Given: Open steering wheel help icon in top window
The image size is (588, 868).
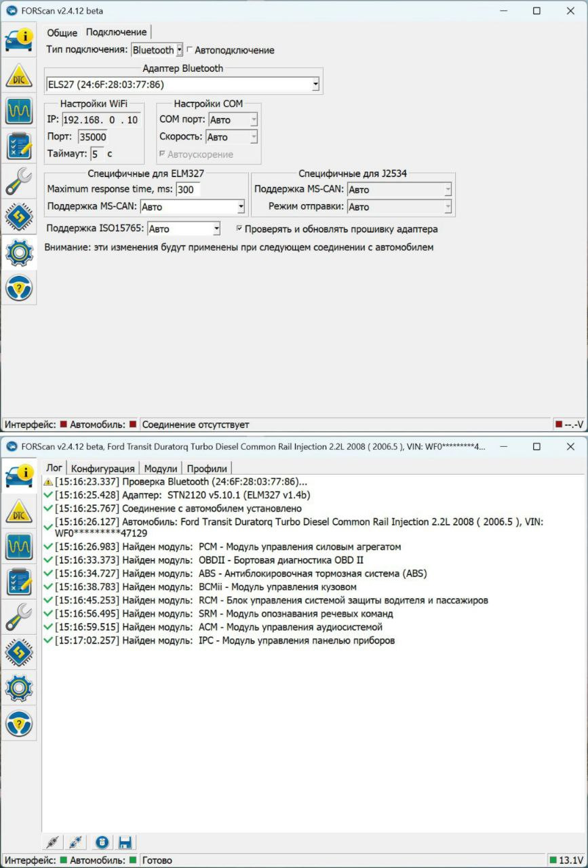Looking at the screenshot, I should click(x=19, y=288).
